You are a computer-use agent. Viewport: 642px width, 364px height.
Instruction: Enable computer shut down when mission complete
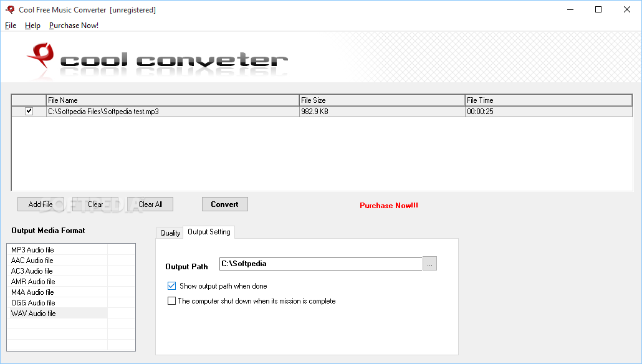171,301
